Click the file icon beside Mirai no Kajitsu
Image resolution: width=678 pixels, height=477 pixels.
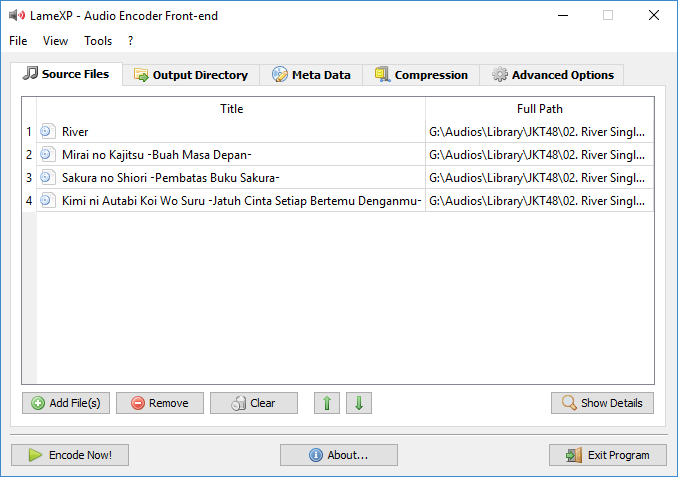(x=48, y=154)
